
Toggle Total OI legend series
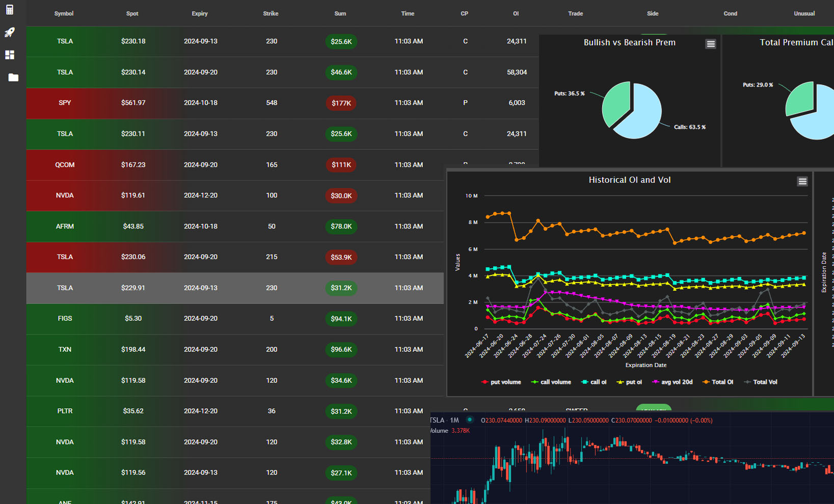click(718, 382)
